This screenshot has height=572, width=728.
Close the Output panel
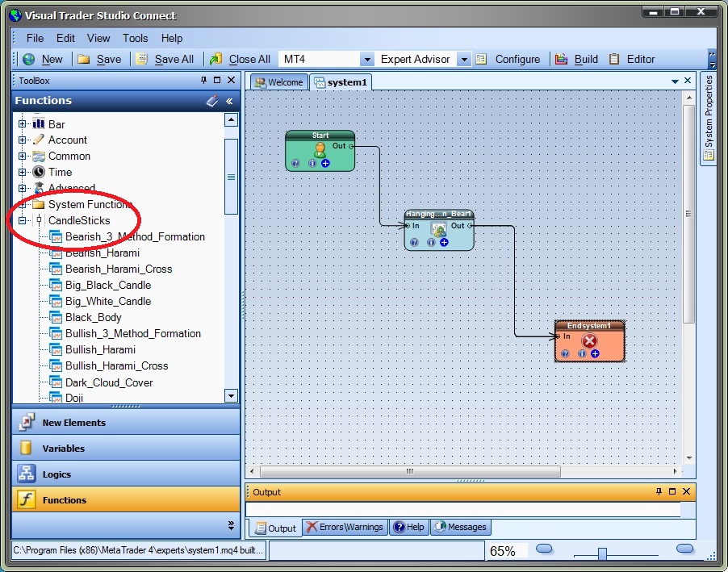686,491
